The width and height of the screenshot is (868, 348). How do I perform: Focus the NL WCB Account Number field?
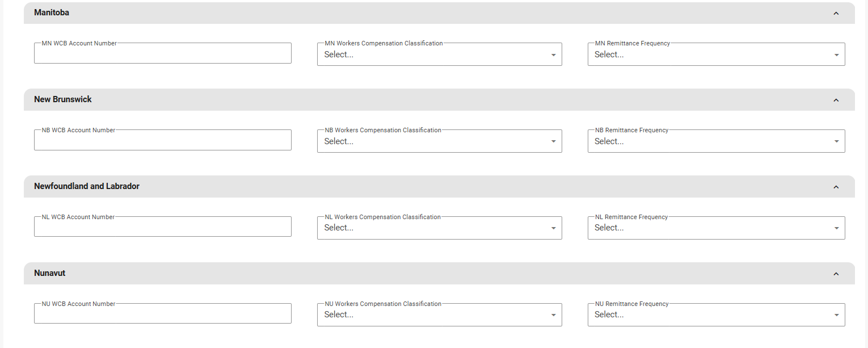pos(163,227)
